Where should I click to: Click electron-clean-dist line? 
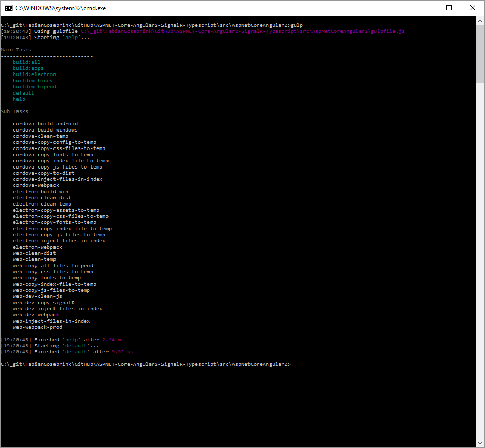point(42,198)
